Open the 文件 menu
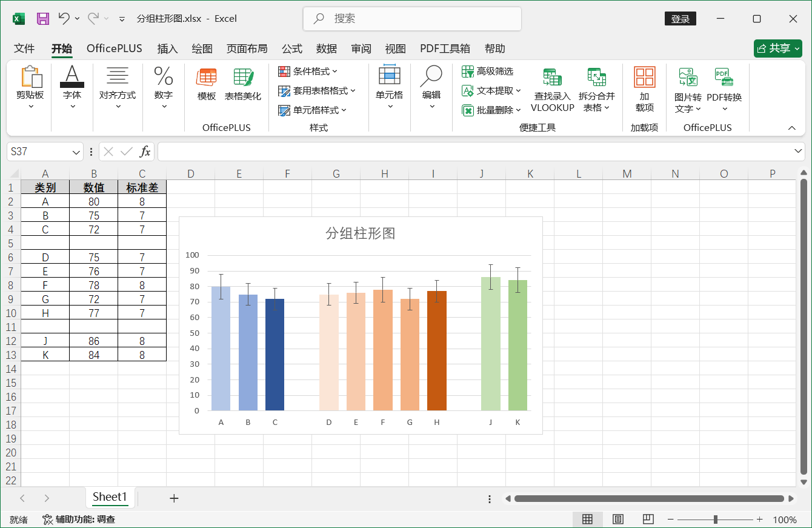 click(24, 48)
